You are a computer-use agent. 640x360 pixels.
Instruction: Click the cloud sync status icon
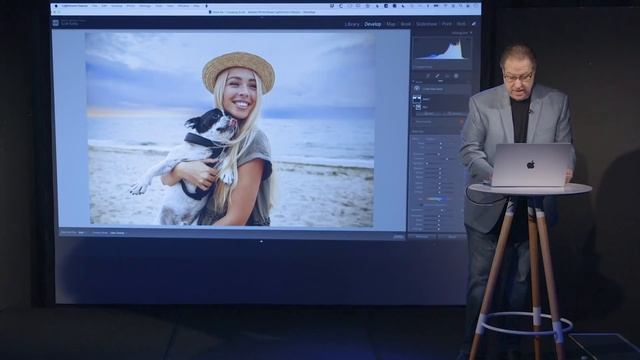(473, 24)
